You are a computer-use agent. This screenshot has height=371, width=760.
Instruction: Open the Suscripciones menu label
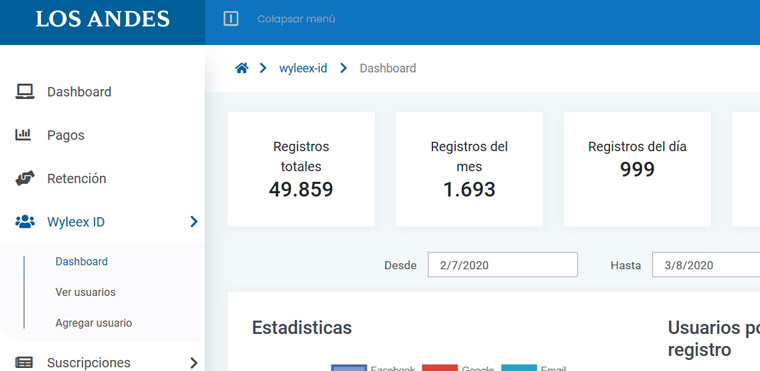click(89, 363)
